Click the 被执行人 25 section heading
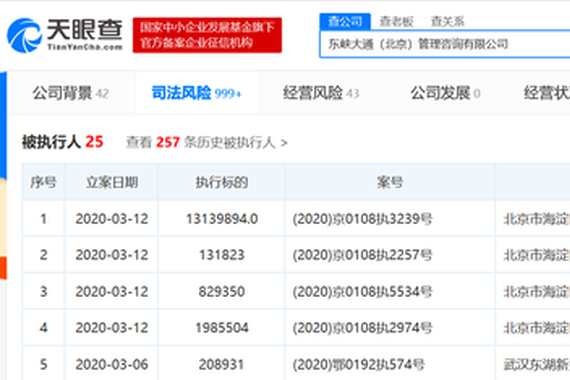This screenshot has width=570, height=380. pyautogui.click(x=63, y=142)
